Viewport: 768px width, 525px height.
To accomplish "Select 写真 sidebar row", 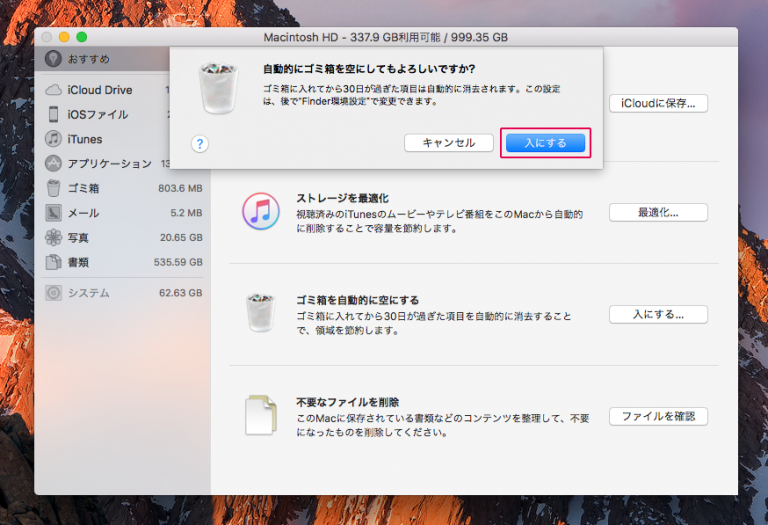I will pos(122,238).
